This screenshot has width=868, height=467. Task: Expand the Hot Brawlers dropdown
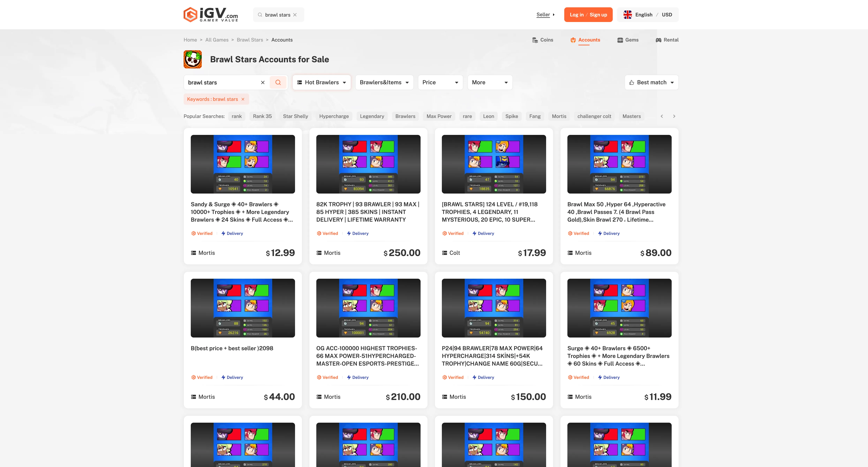coord(322,82)
